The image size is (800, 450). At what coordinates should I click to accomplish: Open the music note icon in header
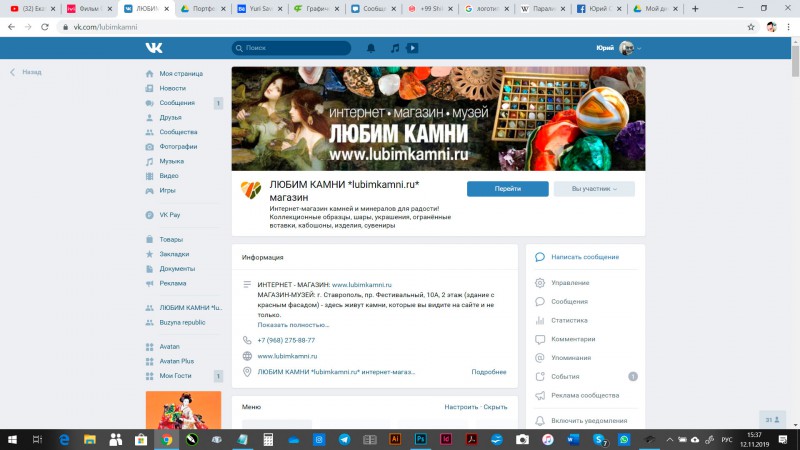click(x=395, y=48)
